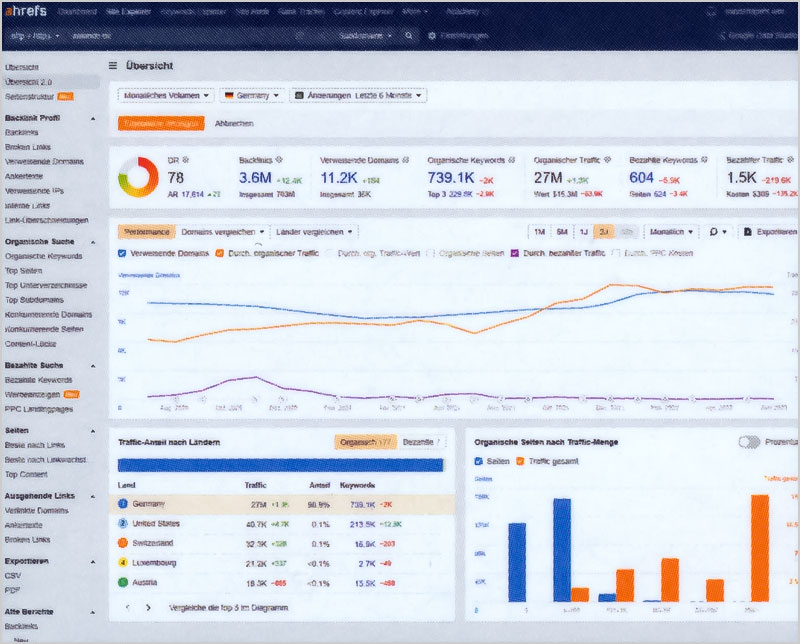800x644 pixels.
Task: Open the Monatlich interval dropdown
Action: (x=671, y=232)
